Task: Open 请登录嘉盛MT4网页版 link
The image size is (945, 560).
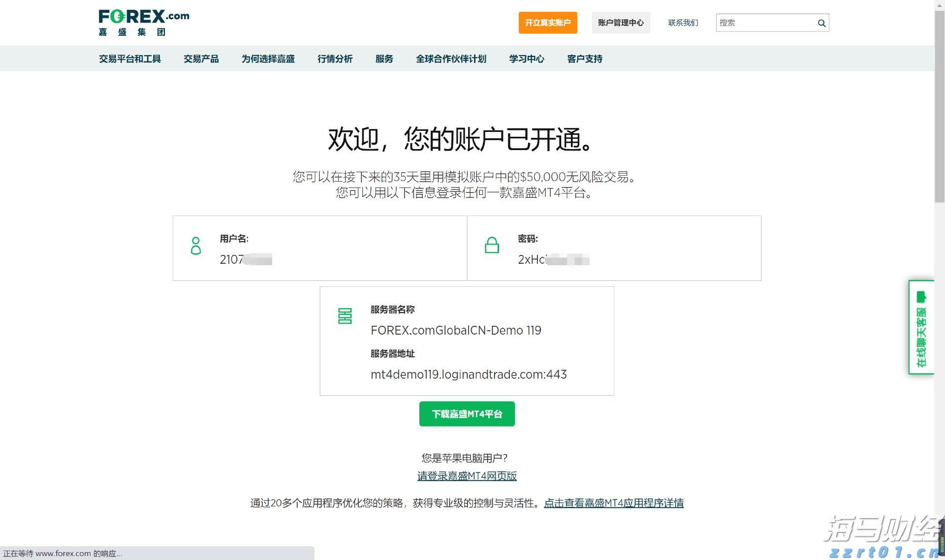Action: tap(467, 476)
